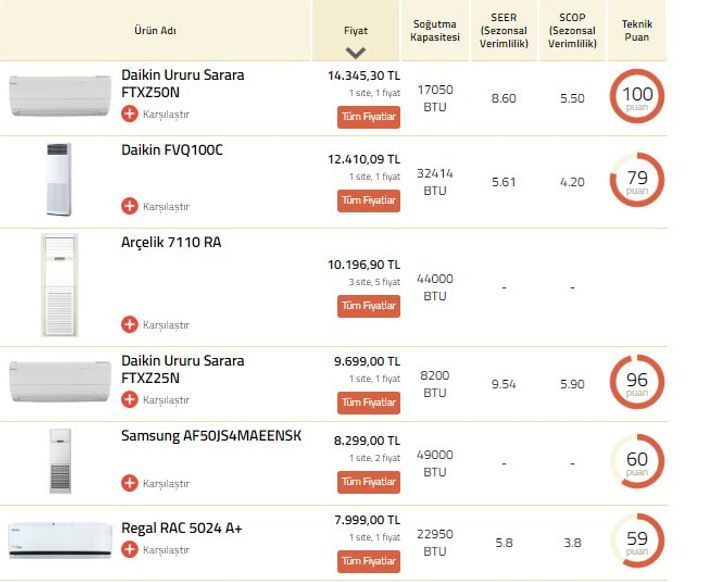Click compare plus icon for Daikin FTXZ25N
The width and height of the screenshot is (703, 582).
point(129,399)
